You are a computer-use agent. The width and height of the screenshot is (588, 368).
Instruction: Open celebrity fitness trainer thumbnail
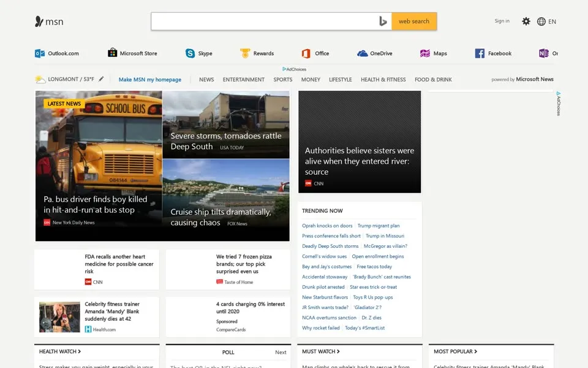(x=59, y=317)
